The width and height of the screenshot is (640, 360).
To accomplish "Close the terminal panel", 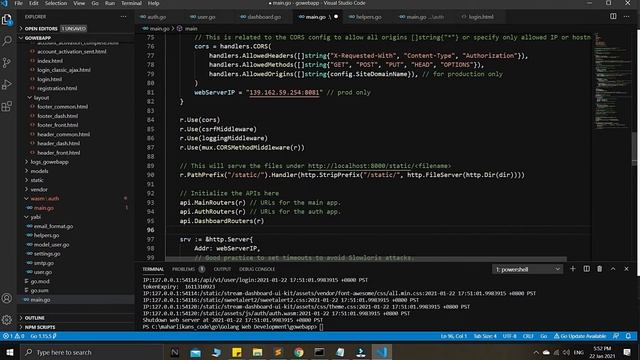I will click(627, 269).
